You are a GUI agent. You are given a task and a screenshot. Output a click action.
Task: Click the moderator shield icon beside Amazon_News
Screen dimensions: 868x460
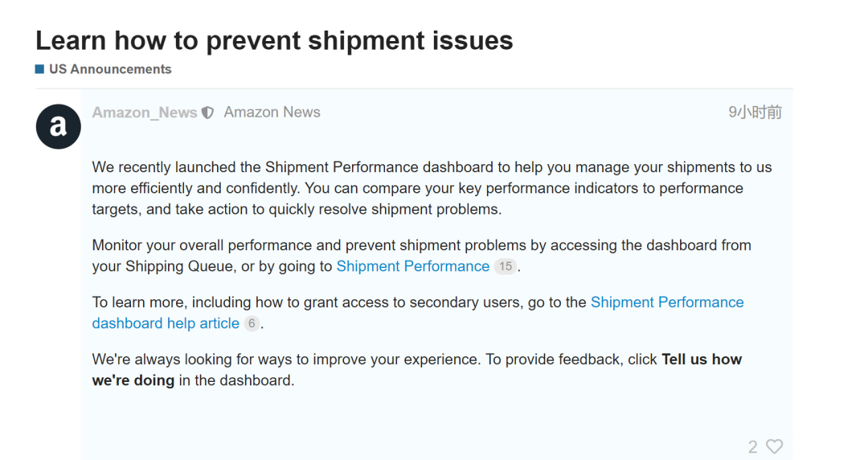coord(207,113)
